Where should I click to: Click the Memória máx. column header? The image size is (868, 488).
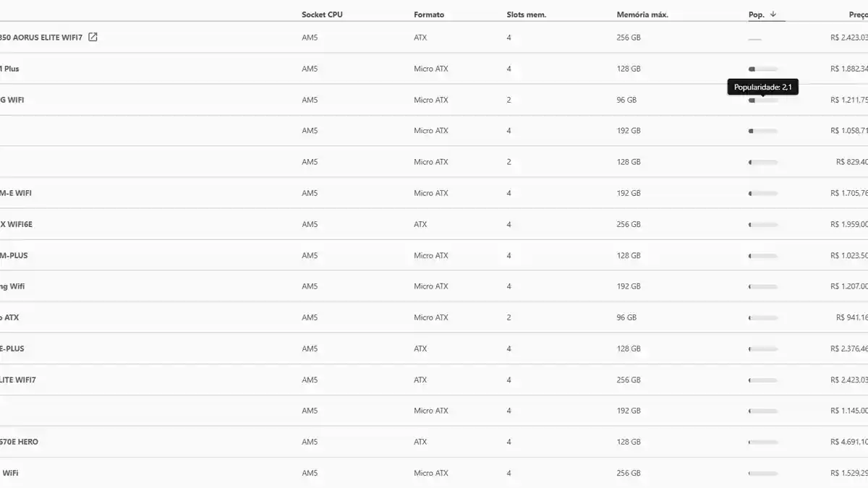642,14
